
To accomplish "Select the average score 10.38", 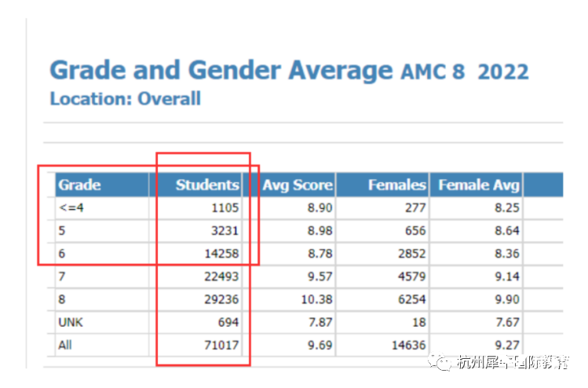I will pos(317,299).
